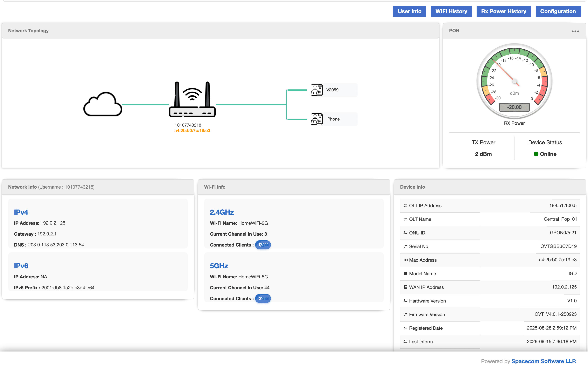Click the router icon in Network Topology
This screenshot has width=588, height=369.
click(x=192, y=99)
